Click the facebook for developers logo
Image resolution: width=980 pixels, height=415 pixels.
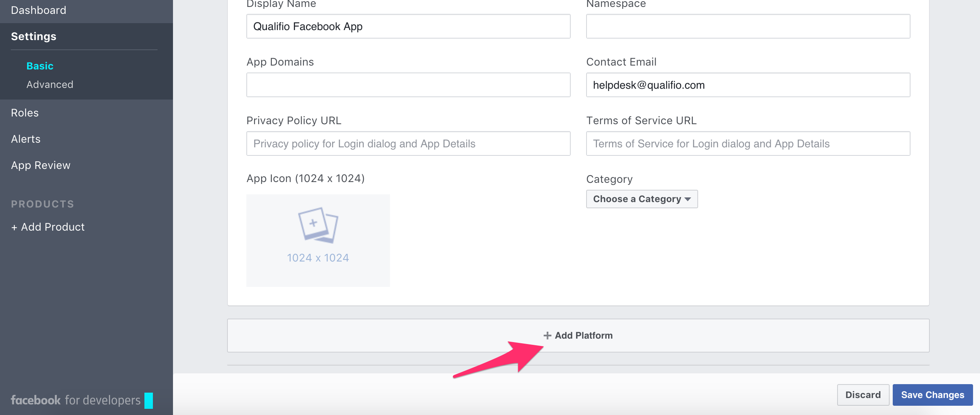pos(75,400)
